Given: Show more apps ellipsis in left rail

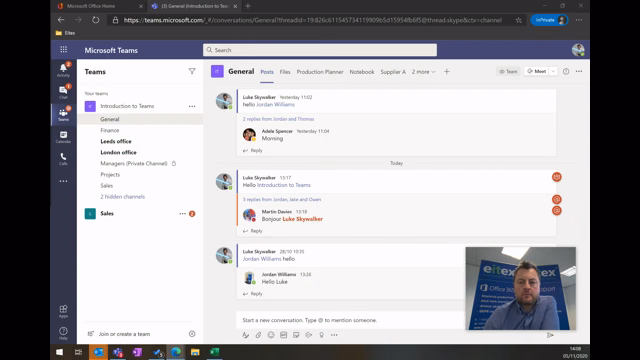Looking at the screenshot, I should (x=63, y=181).
